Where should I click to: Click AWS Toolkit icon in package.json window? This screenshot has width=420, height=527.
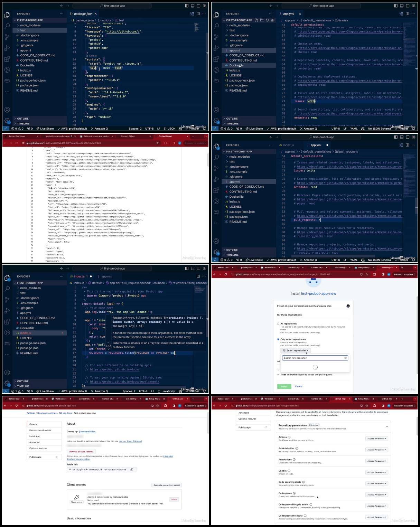[x=7, y=81]
